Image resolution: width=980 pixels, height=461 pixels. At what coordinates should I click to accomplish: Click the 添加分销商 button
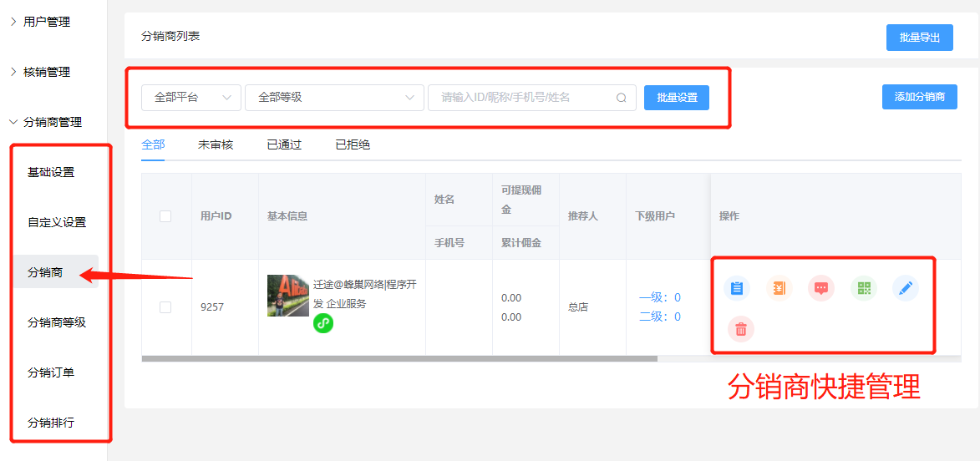tap(919, 97)
